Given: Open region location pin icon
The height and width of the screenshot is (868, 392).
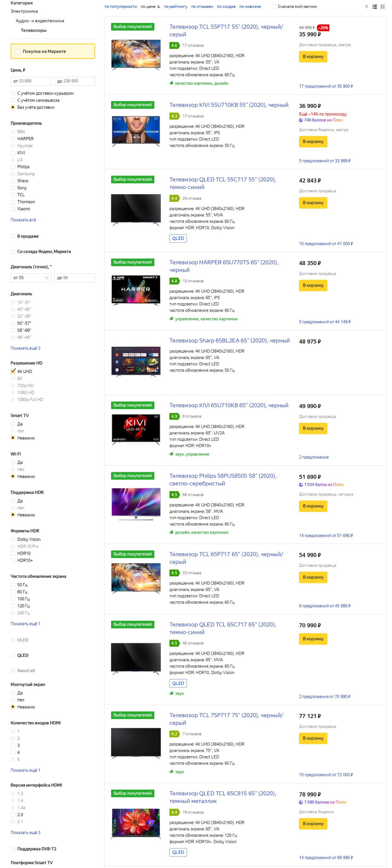Looking at the screenshot, I should coord(366,7).
